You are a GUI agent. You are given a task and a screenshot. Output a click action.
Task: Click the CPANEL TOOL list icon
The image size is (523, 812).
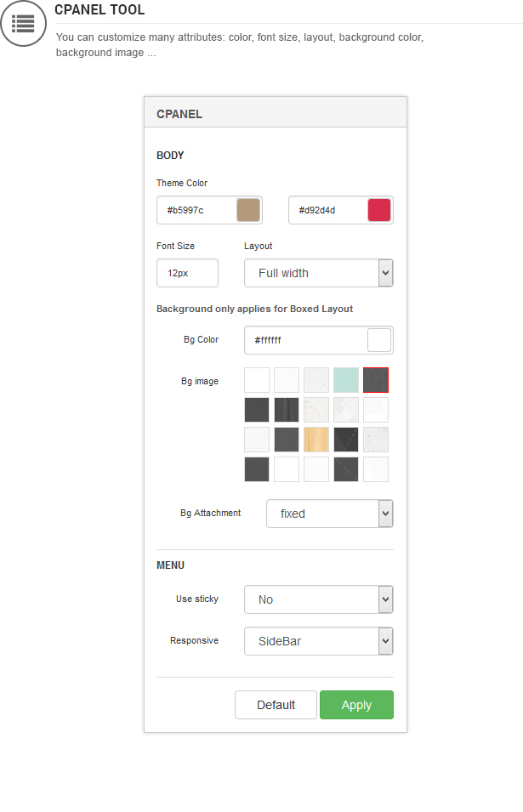point(23,24)
